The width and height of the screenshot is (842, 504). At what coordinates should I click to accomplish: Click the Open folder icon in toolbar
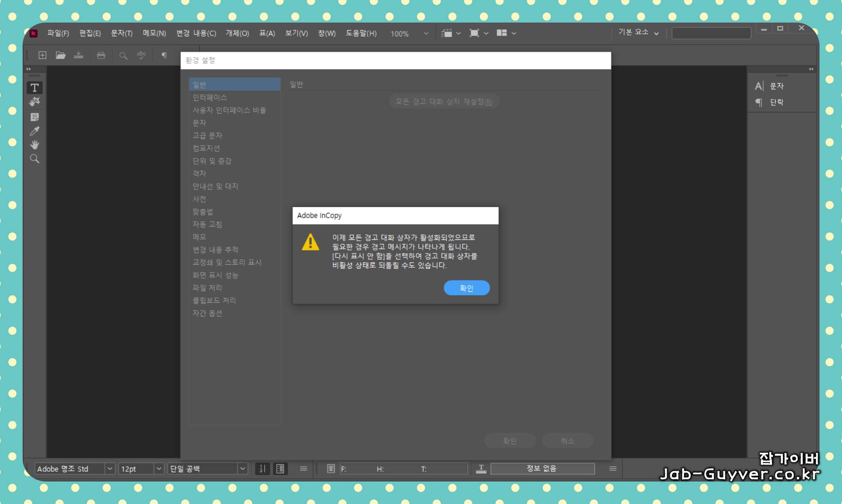pos(61,55)
